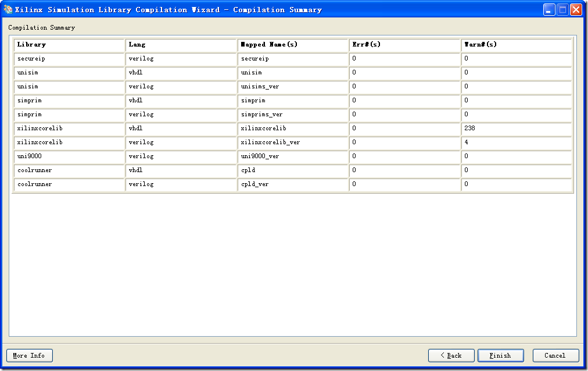Select the secureip library cell
Screen dimensions: 588x371
[x=69, y=59]
